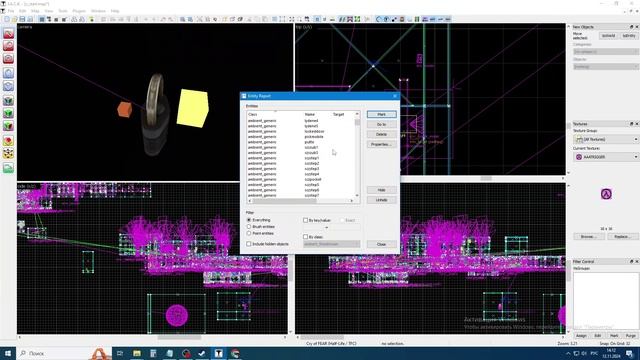Float the Textures panel
Screen dimensions: 640x360
click(631, 124)
